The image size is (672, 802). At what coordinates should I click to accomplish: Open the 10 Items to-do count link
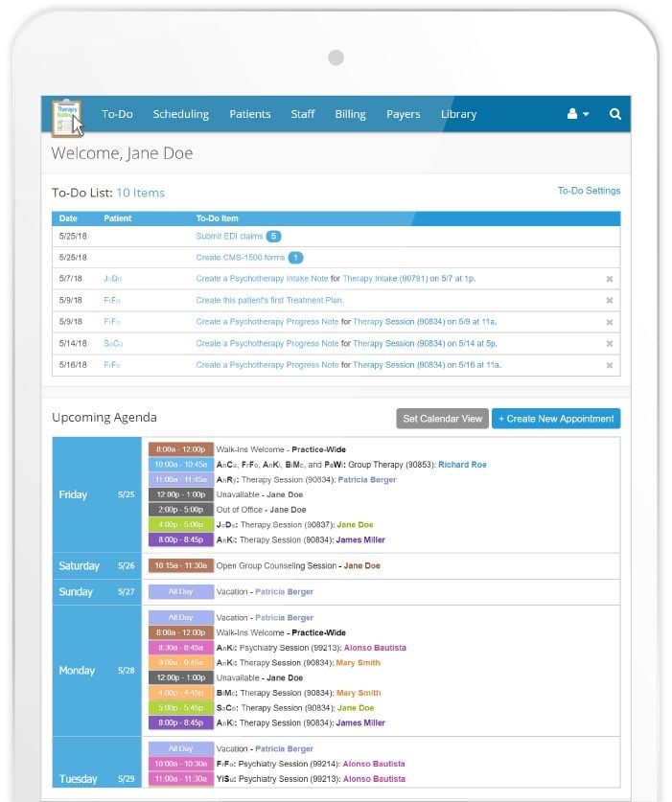140,193
